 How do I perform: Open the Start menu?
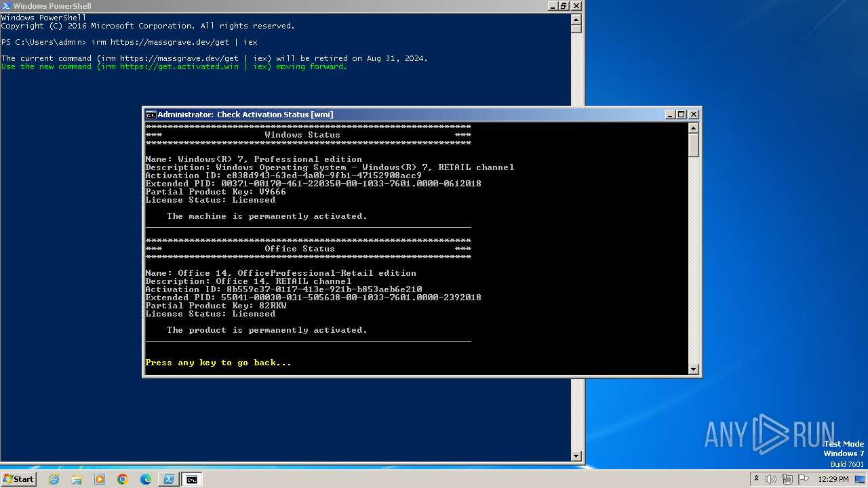tap(19, 479)
